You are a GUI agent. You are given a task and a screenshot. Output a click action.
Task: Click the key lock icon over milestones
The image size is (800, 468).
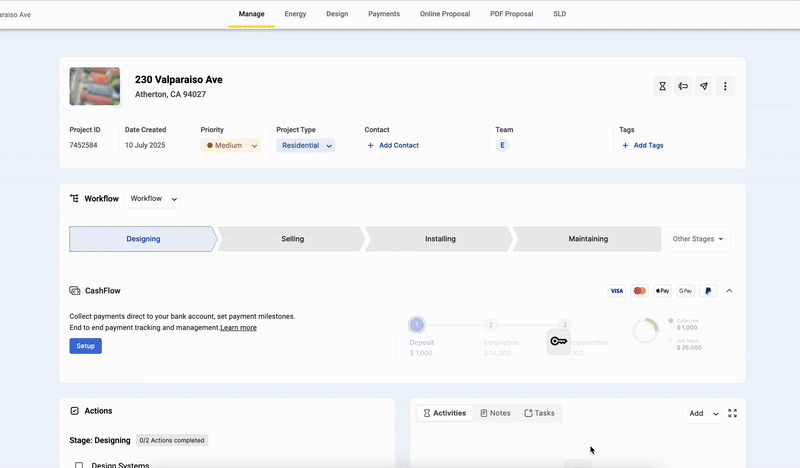coord(559,341)
